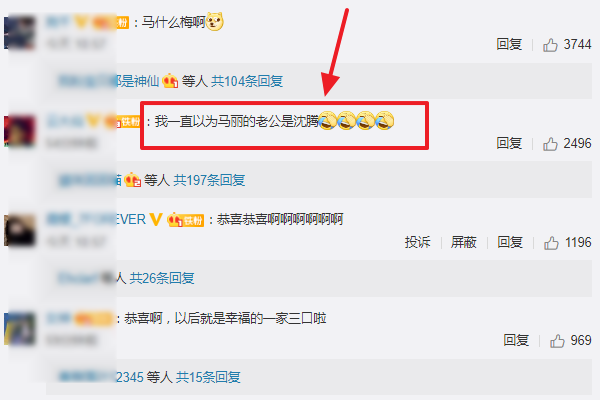The height and width of the screenshot is (400, 600).
Task: Click the doge emoji after 马什么梅啊
Action: point(215,22)
